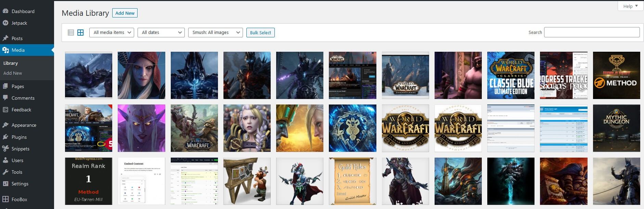Open the All media items dropdown
Screen dimensions: 644x209
112,33
